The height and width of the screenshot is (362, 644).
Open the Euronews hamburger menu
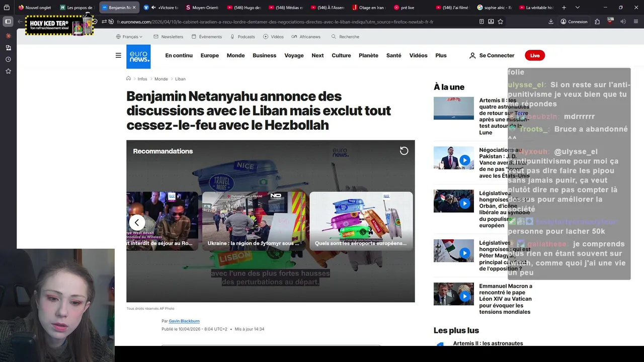(118, 55)
